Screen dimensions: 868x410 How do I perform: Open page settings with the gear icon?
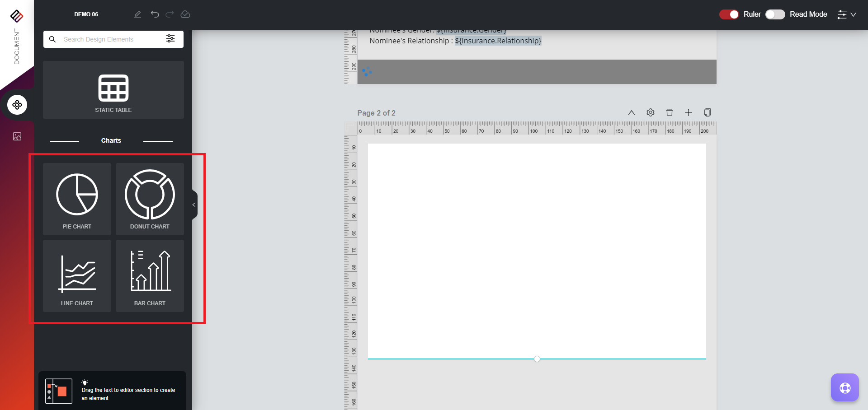tap(651, 112)
